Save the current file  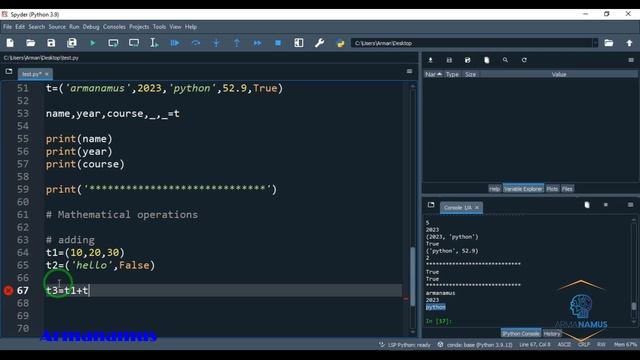pyautogui.click(x=51, y=43)
